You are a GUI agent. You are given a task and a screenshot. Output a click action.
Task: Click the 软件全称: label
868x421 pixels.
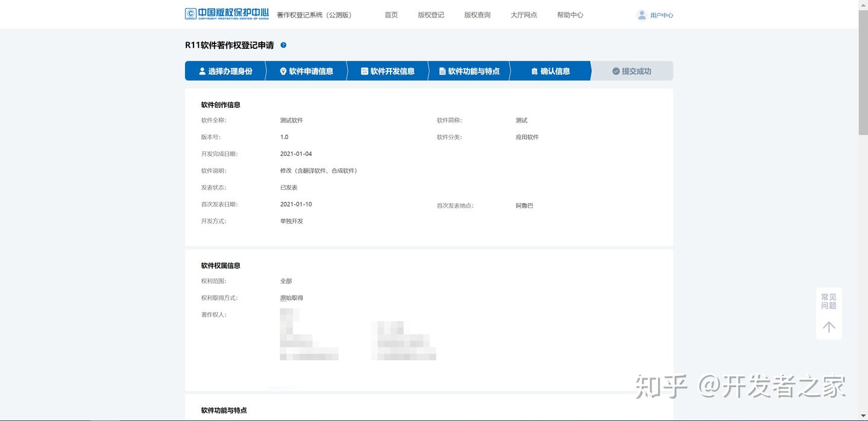pos(214,120)
